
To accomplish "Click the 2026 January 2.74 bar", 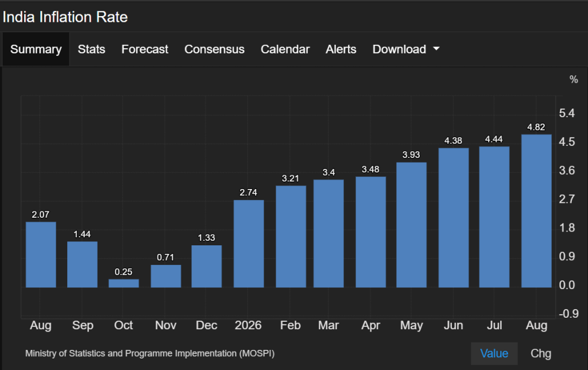I will (x=249, y=244).
